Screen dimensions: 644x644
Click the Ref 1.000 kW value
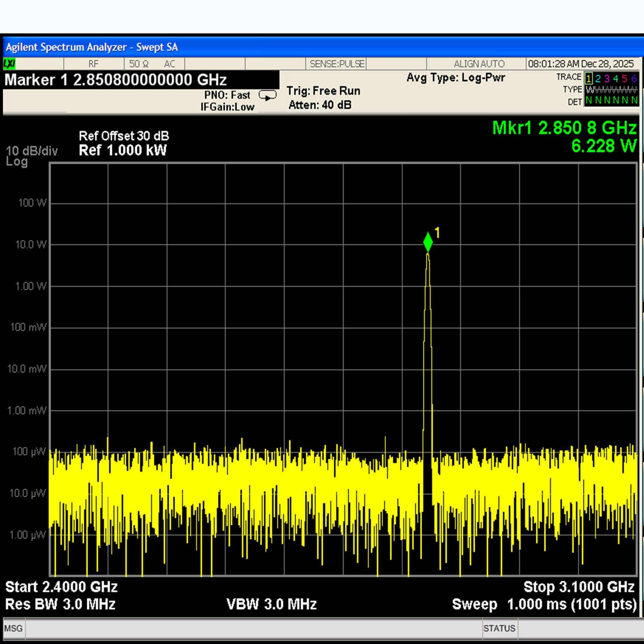coord(123,150)
